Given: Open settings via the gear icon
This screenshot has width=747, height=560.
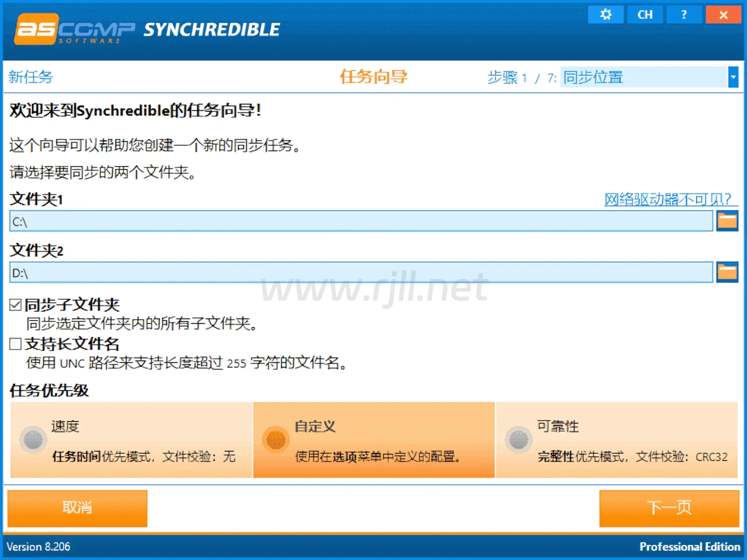Looking at the screenshot, I should 606,15.
